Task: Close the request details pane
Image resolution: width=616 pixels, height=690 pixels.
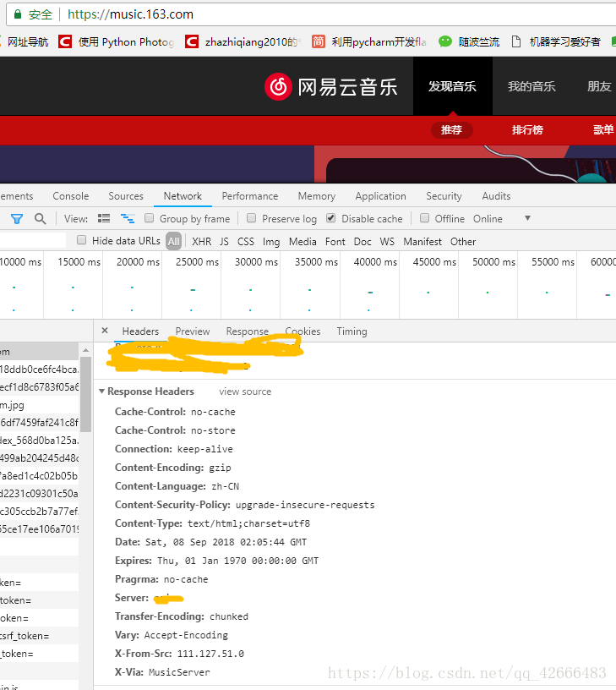Action: point(105,331)
